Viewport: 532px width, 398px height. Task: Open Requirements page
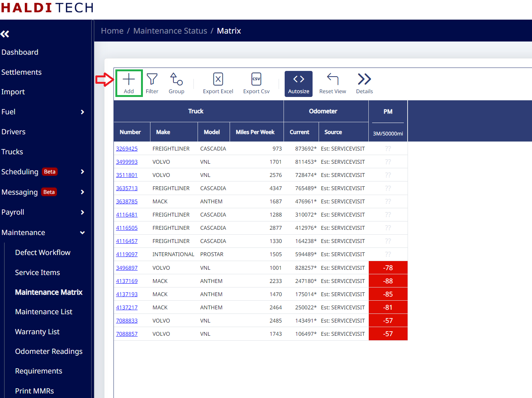tap(38, 371)
